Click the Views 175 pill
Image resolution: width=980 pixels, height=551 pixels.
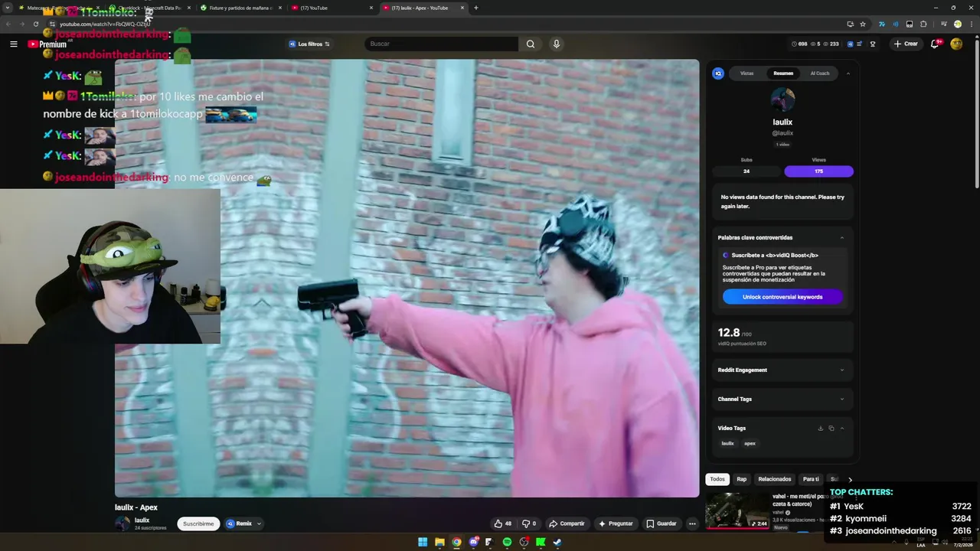pyautogui.click(x=818, y=171)
